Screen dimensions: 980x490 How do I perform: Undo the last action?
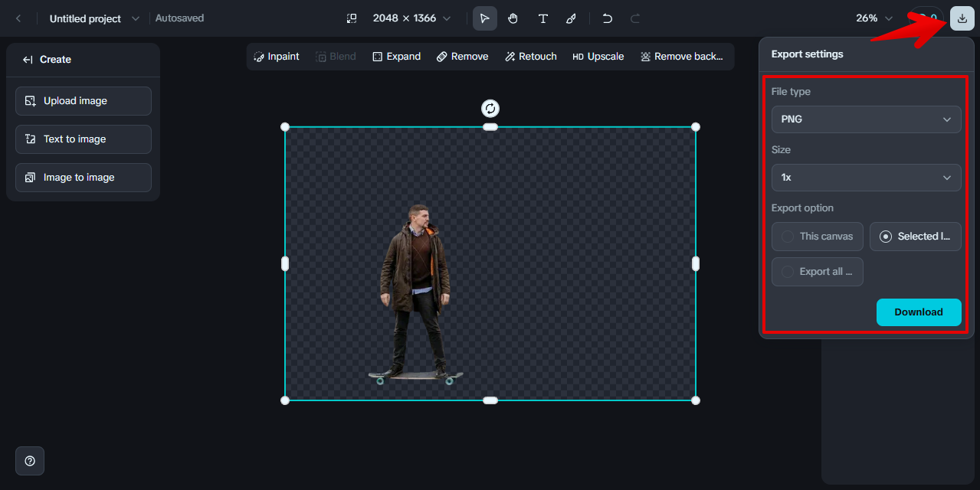(x=607, y=18)
